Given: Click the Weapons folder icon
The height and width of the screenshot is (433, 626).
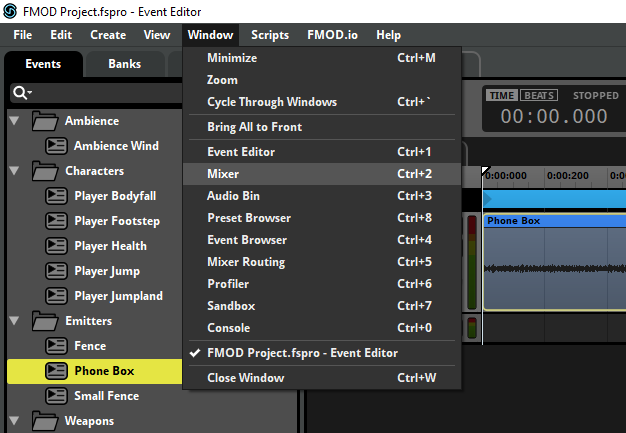Looking at the screenshot, I should (x=45, y=421).
